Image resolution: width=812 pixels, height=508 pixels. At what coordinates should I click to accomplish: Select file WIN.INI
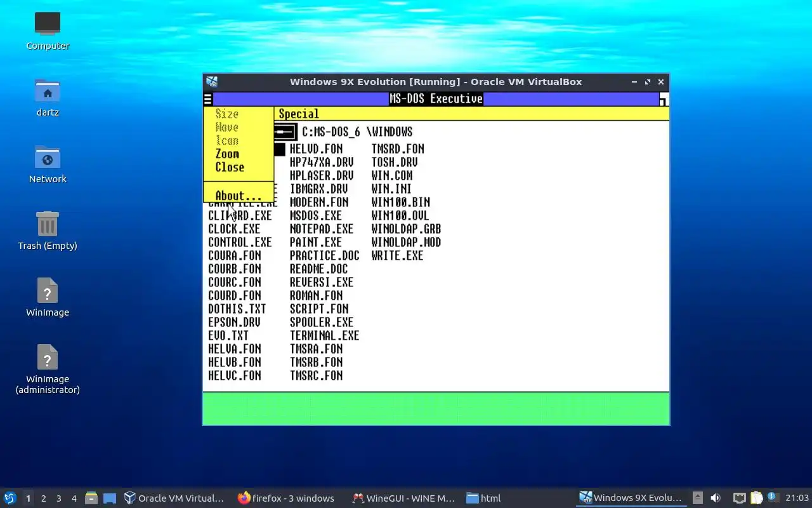point(391,189)
